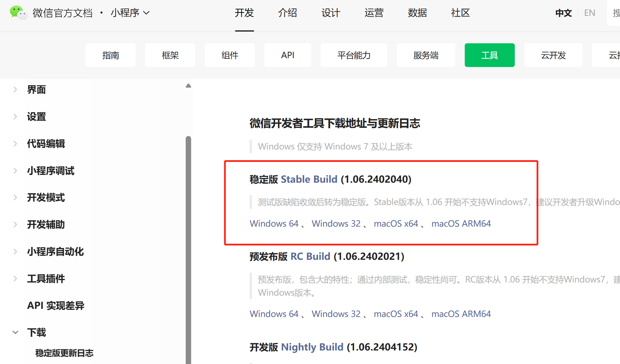Open 小程序调试 sidebar section
Viewport: 620px width, 364px height.
(x=51, y=171)
